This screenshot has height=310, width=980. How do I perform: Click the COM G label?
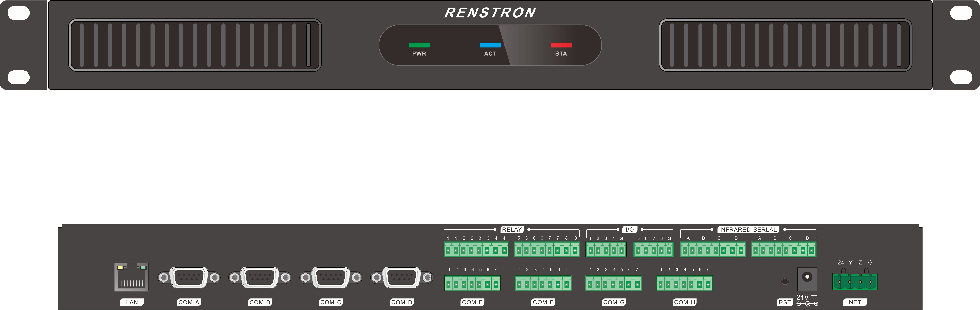614,302
